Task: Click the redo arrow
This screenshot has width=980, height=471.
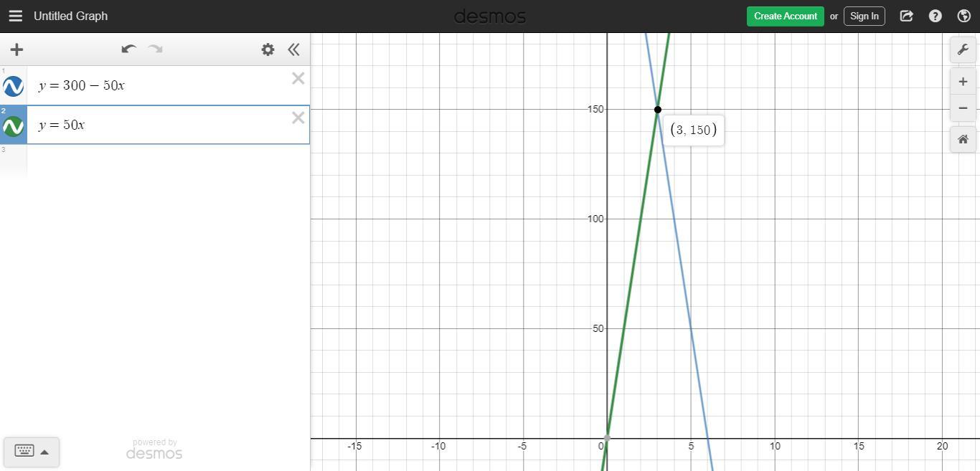Action: coord(155,49)
